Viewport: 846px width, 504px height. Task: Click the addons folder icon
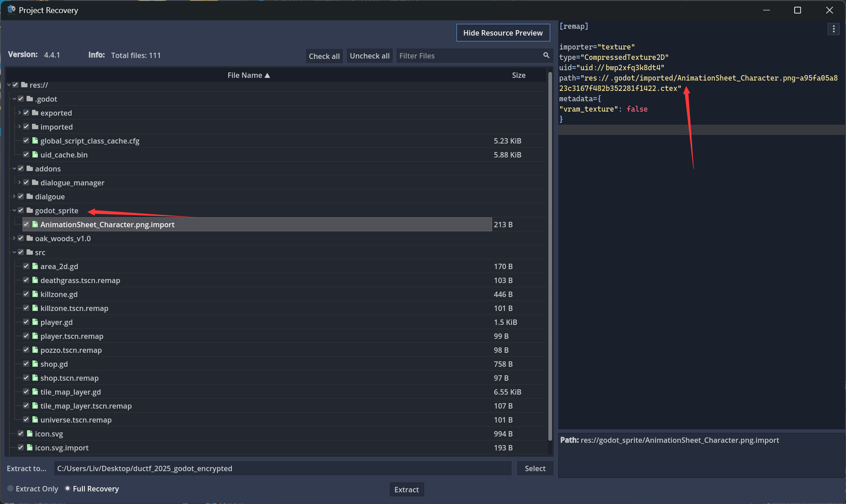coord(30,168)
